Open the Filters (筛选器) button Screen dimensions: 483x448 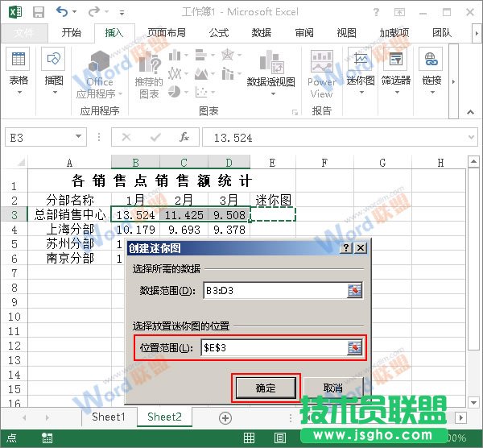(396, 72)
